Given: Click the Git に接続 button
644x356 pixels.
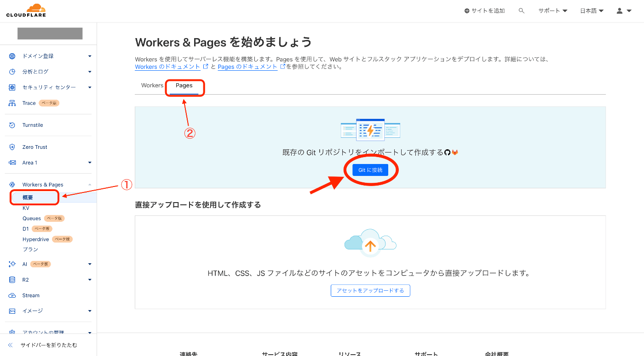Looking at the screenshot, I should tap(370, 170).
